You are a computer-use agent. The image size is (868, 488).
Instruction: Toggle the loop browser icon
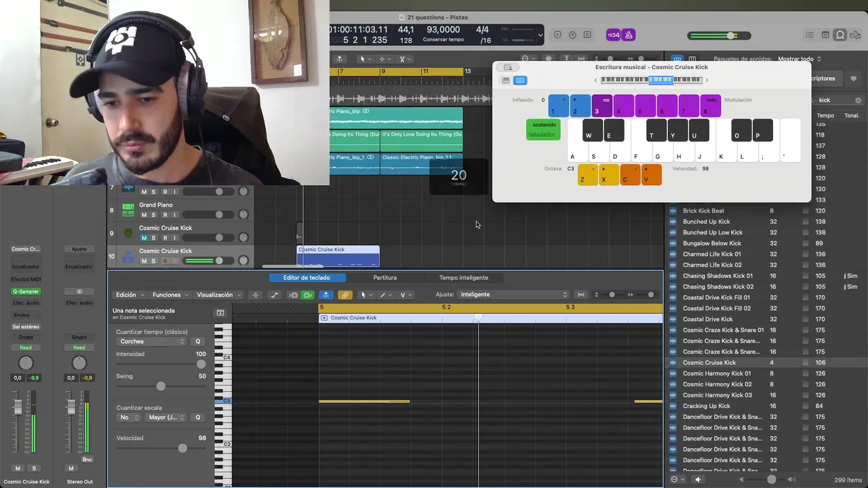pos(840,35)
